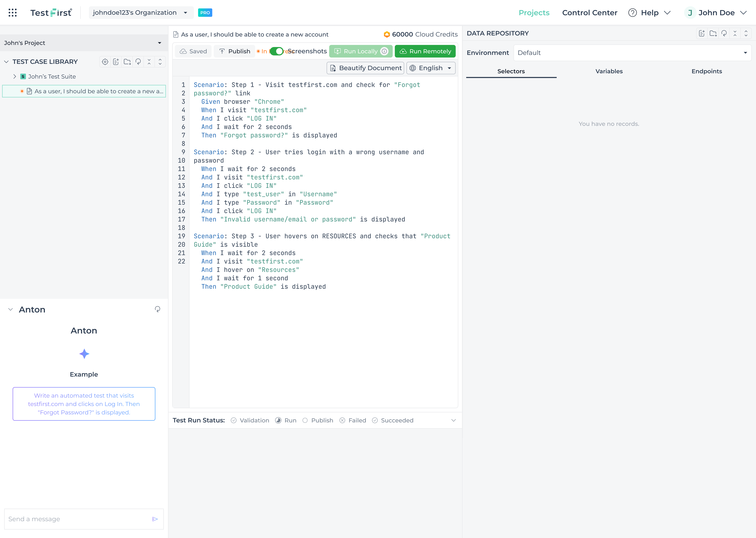Click the Saved status button
This screenshot has width=756, height=538.
[x=193, y=51]
